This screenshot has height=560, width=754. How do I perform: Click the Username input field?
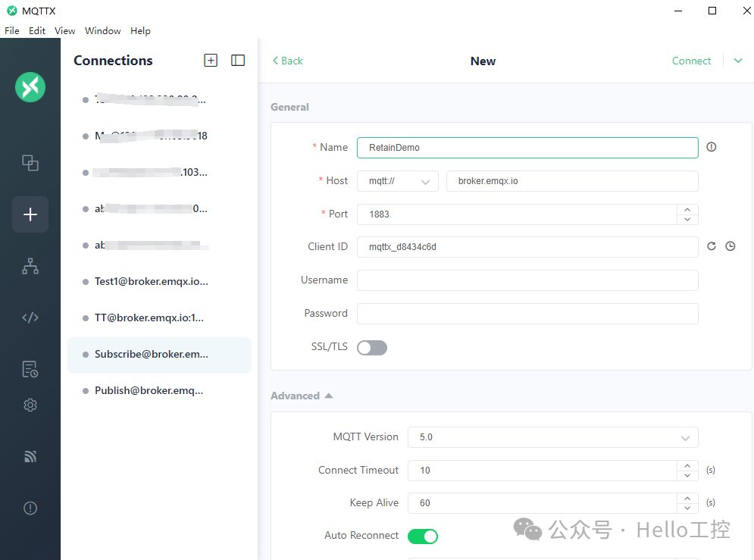(x=527, y=280)
